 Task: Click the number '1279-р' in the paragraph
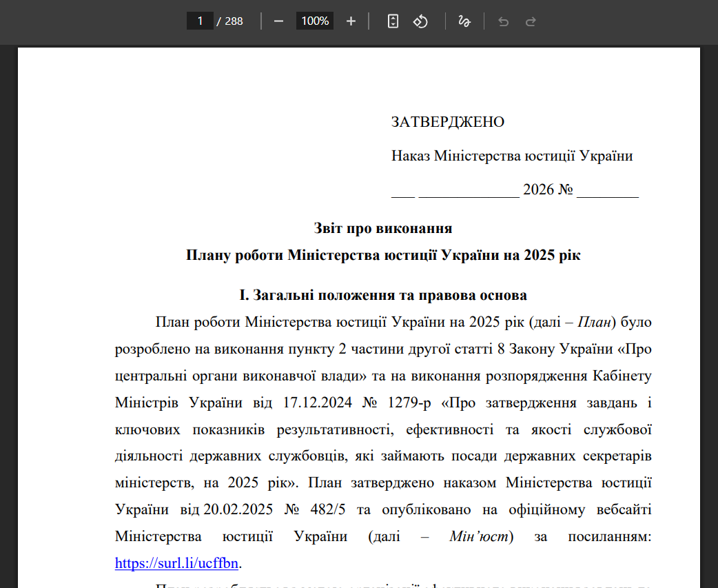(x=409, y=403)
